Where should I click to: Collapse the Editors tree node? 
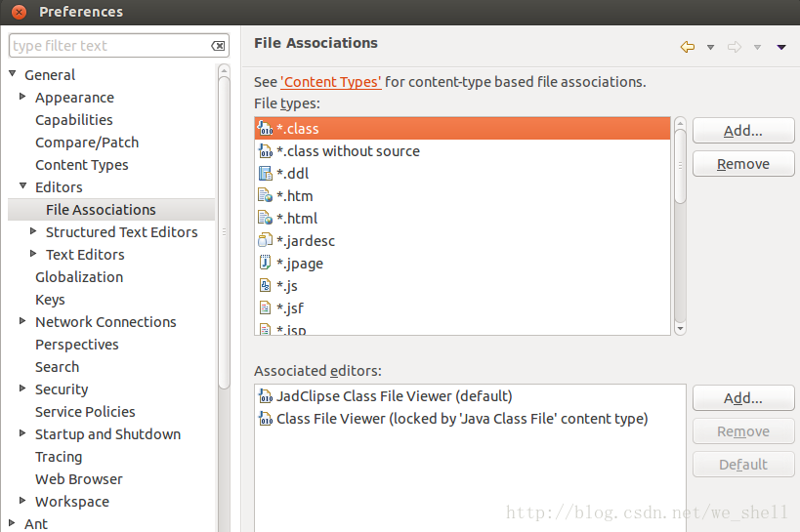coord(22,186)
